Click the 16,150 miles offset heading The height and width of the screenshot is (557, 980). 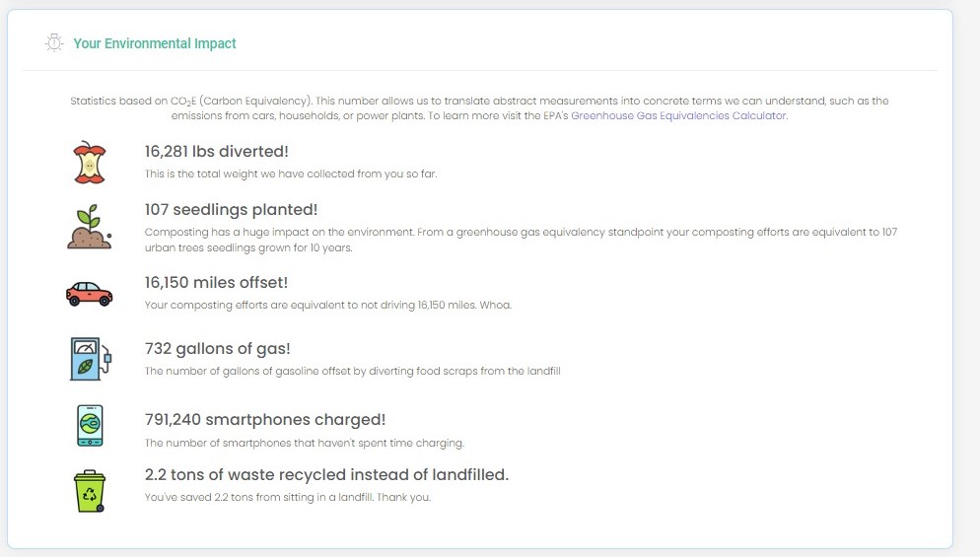click(216, 283)
